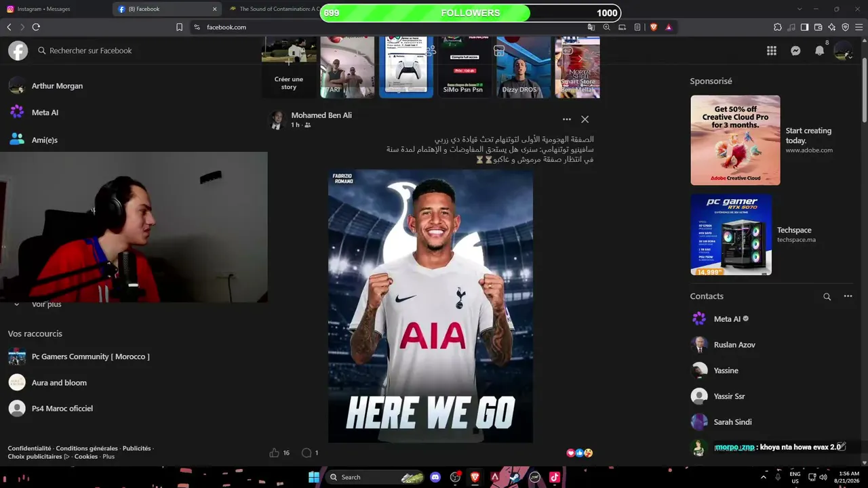
Task: Switch to the (8) Facebook tab
Action: [167, 9]
